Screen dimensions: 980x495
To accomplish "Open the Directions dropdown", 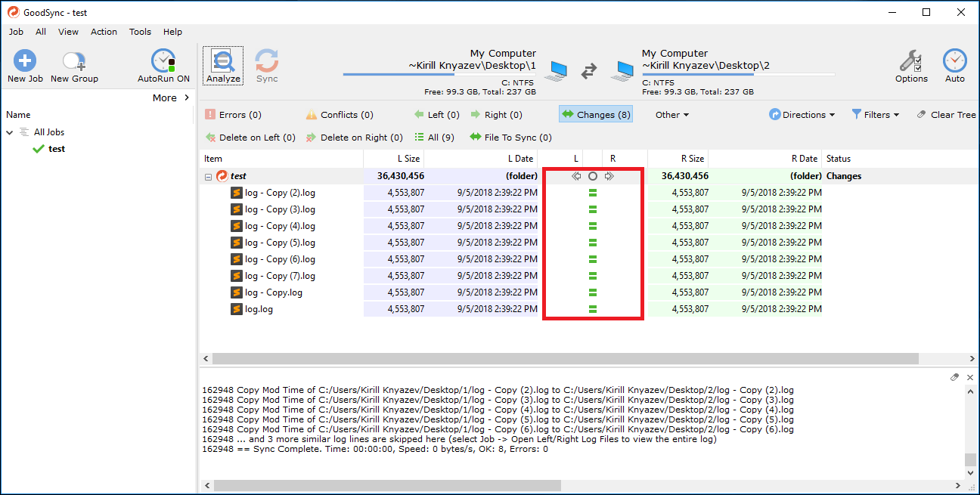I will tap(802, 115).
